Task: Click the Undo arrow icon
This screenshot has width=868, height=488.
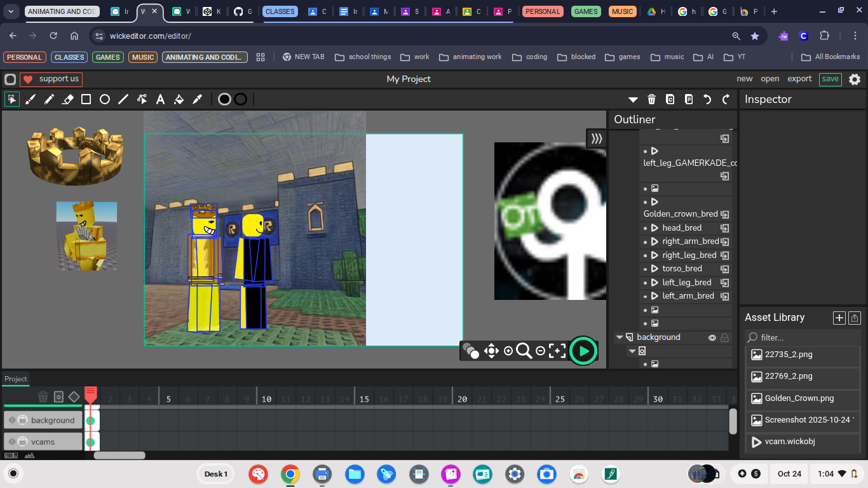Action: click(707, 99)
